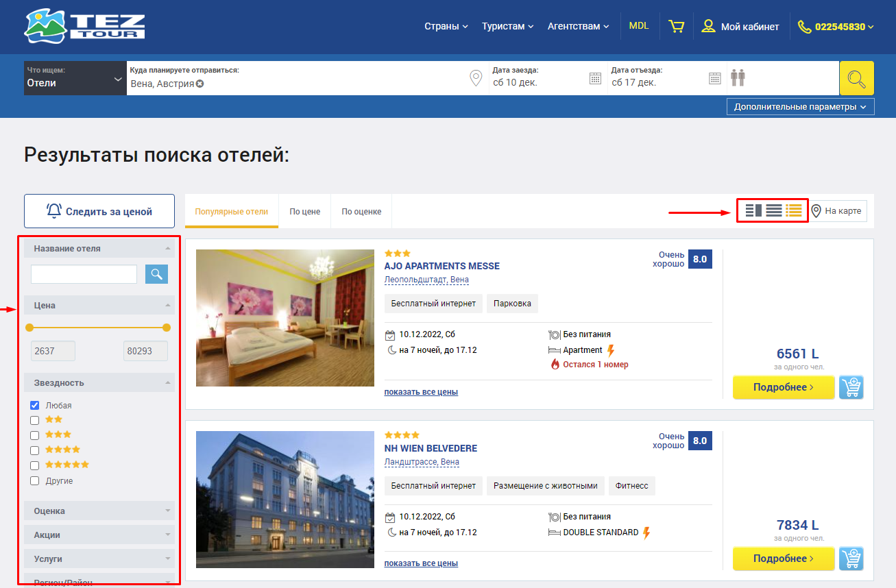
Task: Open NH Wien Belvedere building photo
Action: click(x=285, y=500)
